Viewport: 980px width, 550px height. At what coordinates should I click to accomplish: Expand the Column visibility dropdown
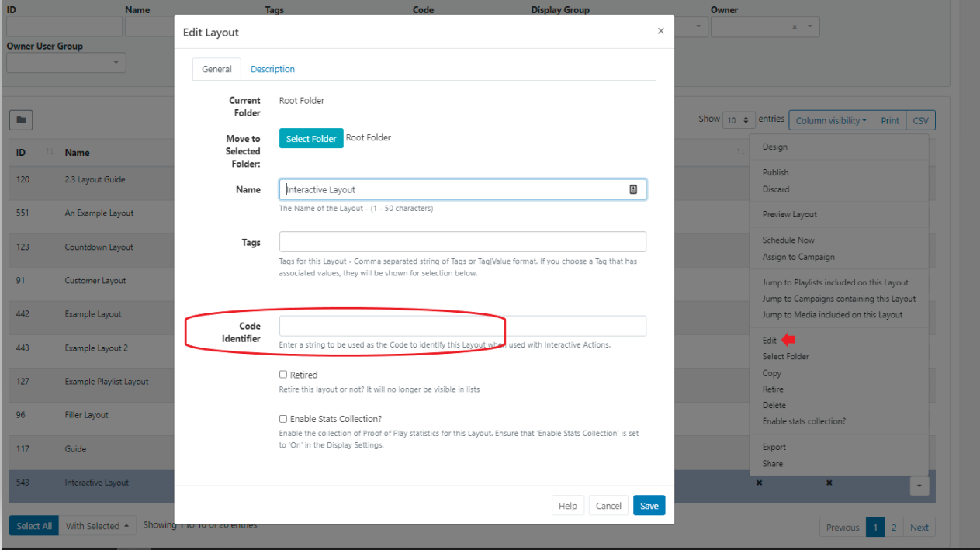(x=831, y=120)
